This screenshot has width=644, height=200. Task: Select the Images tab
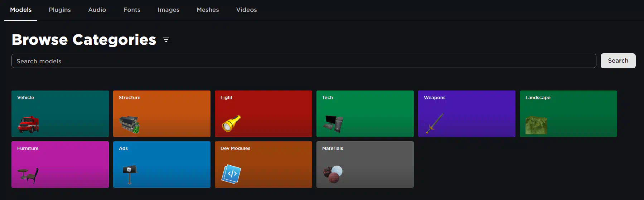tap(169, 10)
